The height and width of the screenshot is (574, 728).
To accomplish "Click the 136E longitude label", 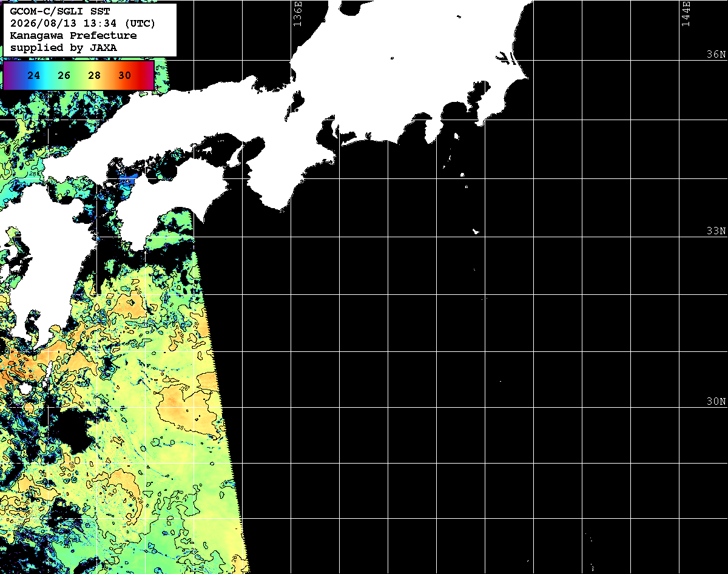I will pyautogui.click(x=297, y=13).
